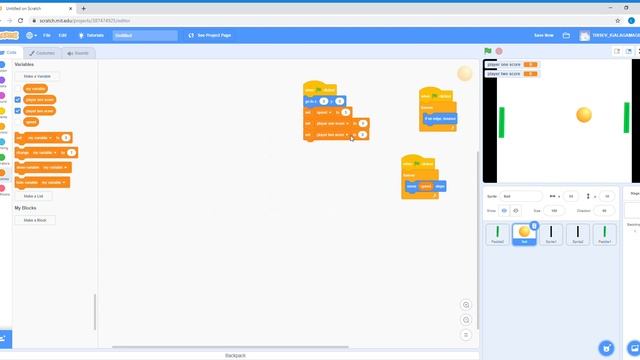Switch to the Sounds tab
Viewport: 640px width, 360px height.
(x=78, y=53)
